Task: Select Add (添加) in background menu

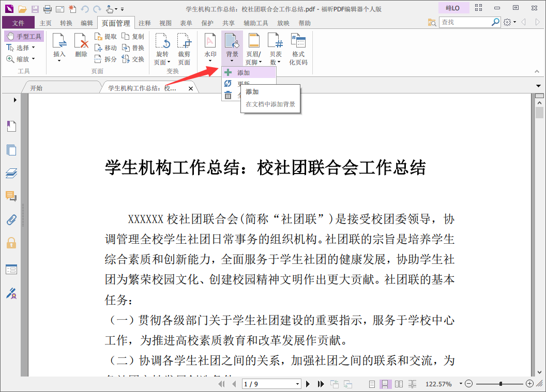Action: point(249,73)
